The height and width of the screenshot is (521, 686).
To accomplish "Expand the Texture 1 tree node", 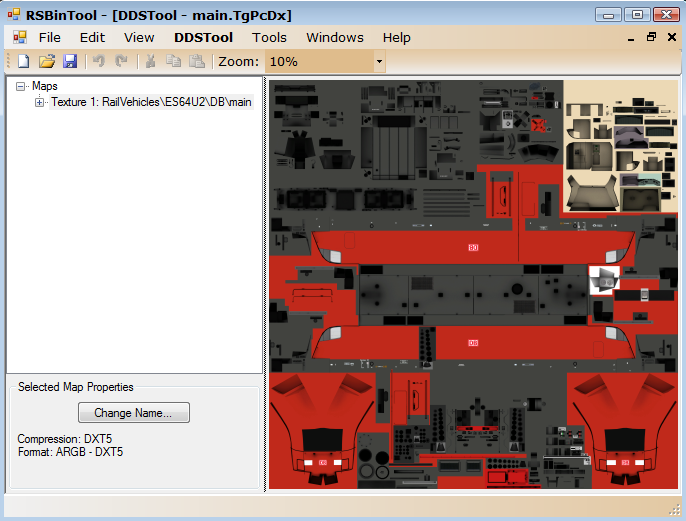I will (x=40, y=102).
